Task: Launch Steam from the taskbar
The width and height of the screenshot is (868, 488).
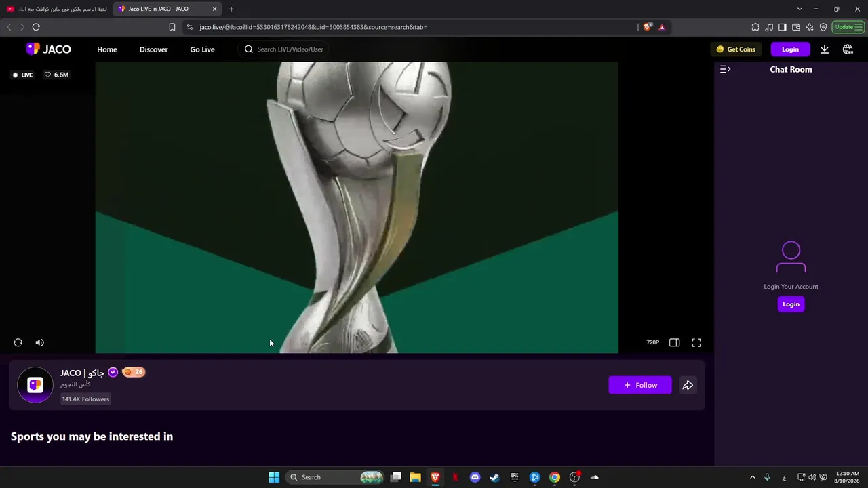Action: pos(495,477)
